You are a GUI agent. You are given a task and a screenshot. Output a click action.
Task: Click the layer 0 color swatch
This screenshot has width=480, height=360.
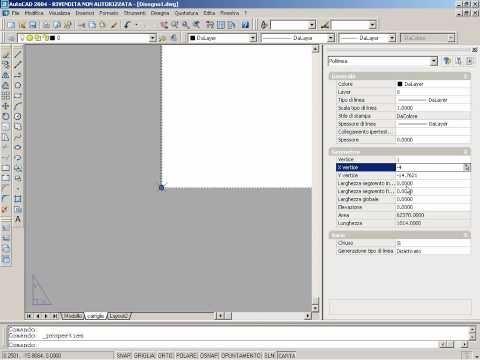click(x=52, y=38)
